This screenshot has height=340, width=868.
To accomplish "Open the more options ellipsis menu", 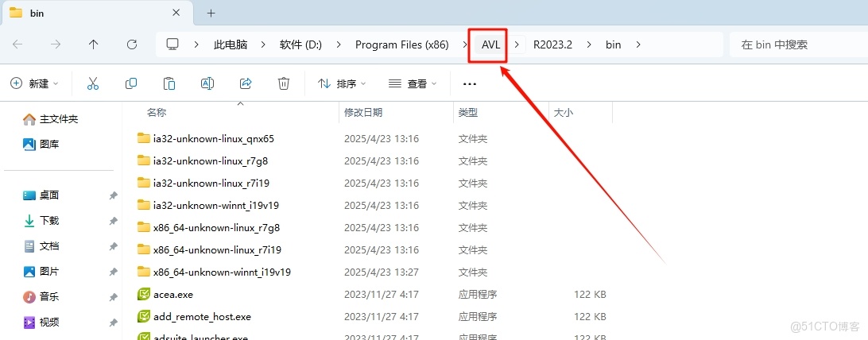I will (470, 84).
